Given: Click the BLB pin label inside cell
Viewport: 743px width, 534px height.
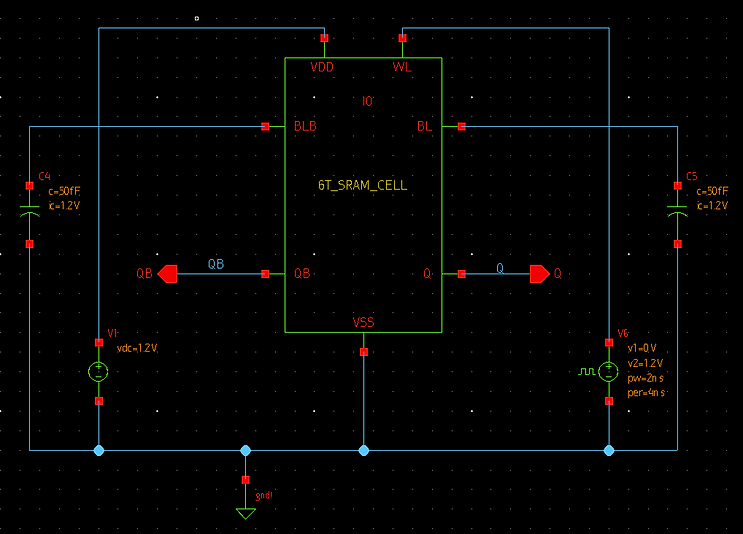Looking at the screenshot, I should coord(305,127).
